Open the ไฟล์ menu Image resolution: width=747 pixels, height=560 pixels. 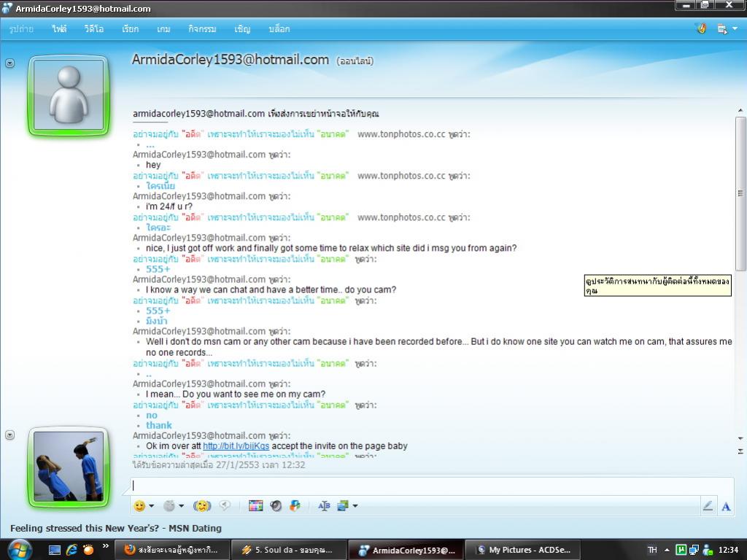click(59, 29)
